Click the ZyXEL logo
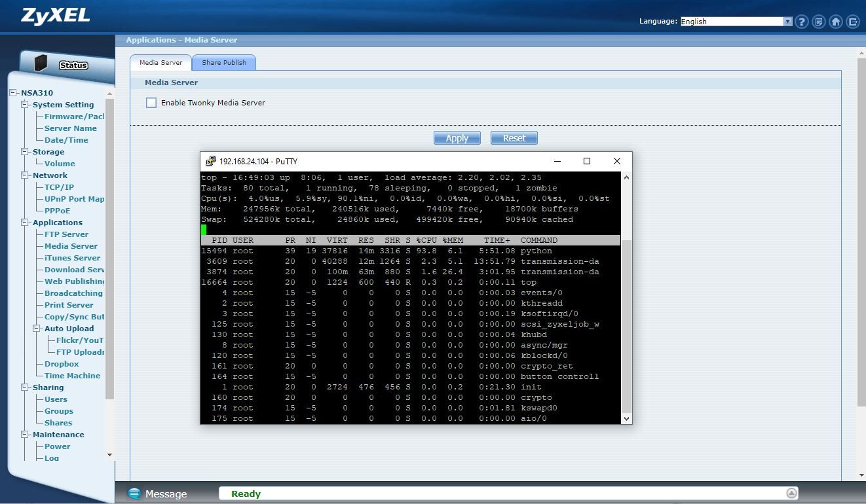866x504 pixels. click(x=55, y=16)
